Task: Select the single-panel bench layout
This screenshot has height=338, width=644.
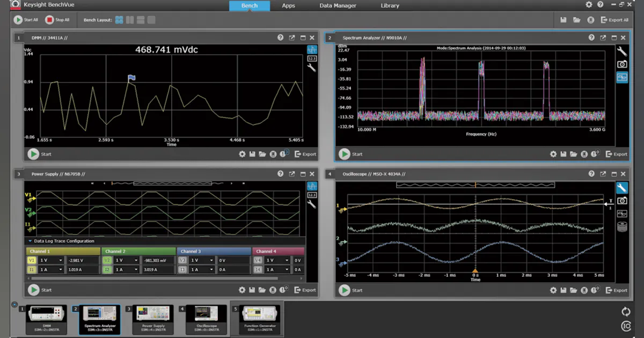Action: (151, 20)
